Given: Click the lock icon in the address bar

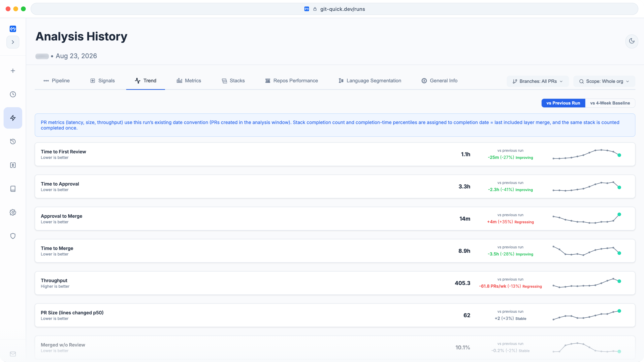Looking at the screenshot, I should tap(315, 9).
